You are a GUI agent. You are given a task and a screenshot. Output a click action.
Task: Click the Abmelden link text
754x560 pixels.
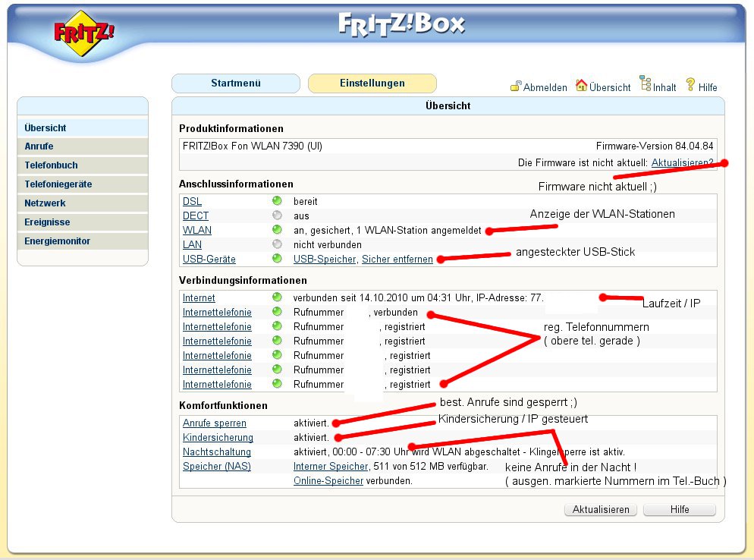545,87
